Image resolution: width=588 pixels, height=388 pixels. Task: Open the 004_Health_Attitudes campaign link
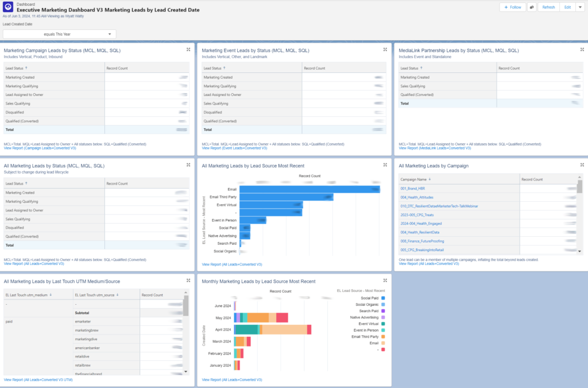tap(417, 197)
